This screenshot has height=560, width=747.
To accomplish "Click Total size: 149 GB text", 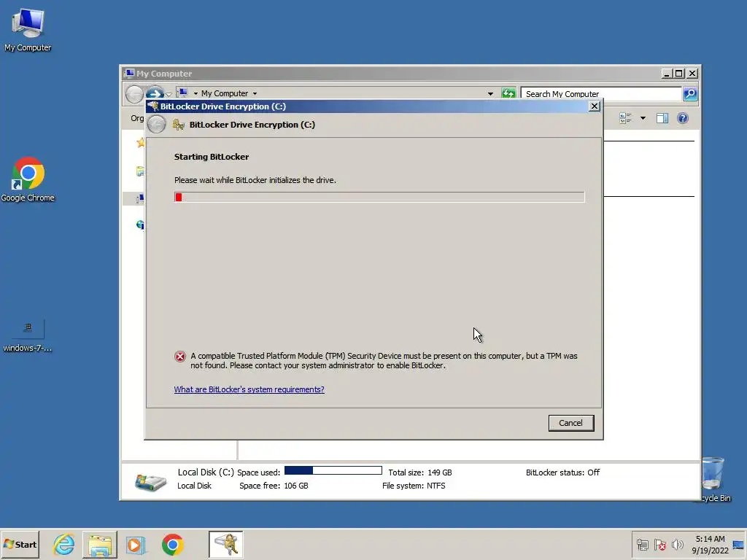I will pyautogui.click(x=419, y=472).
